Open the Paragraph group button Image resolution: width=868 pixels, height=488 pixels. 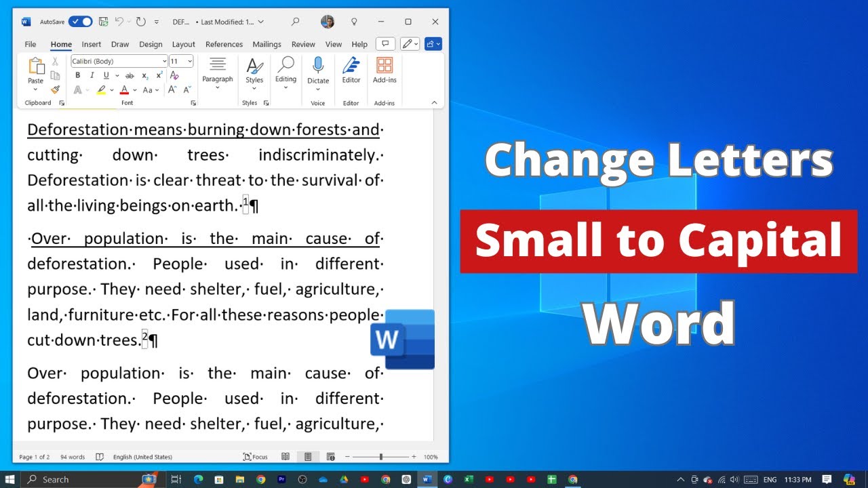[218, 72]
